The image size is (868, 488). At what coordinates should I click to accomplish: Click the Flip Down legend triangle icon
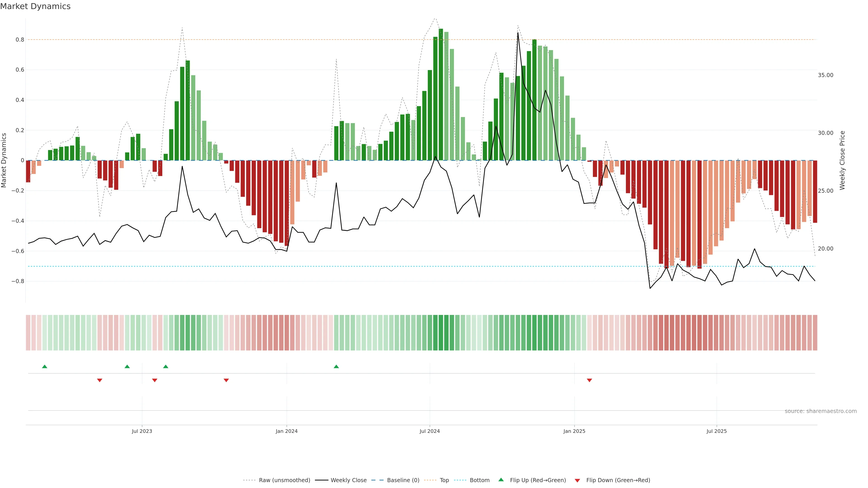[577, 481]
